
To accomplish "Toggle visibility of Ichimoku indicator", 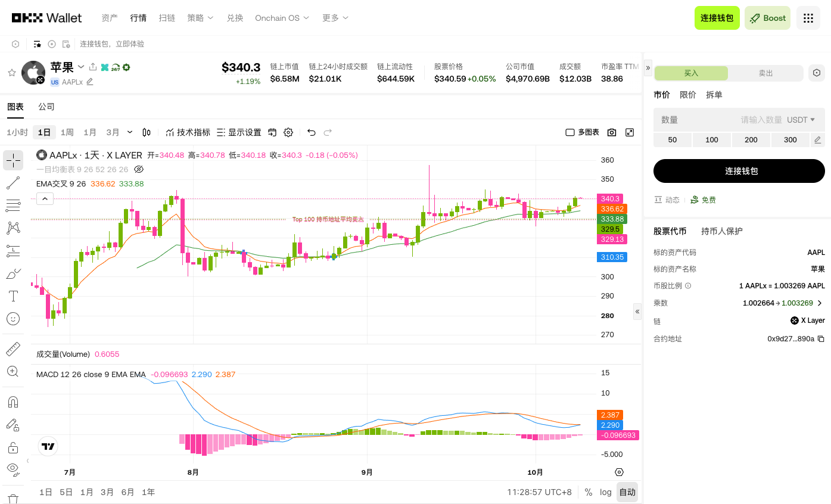I will click(139, 170).
